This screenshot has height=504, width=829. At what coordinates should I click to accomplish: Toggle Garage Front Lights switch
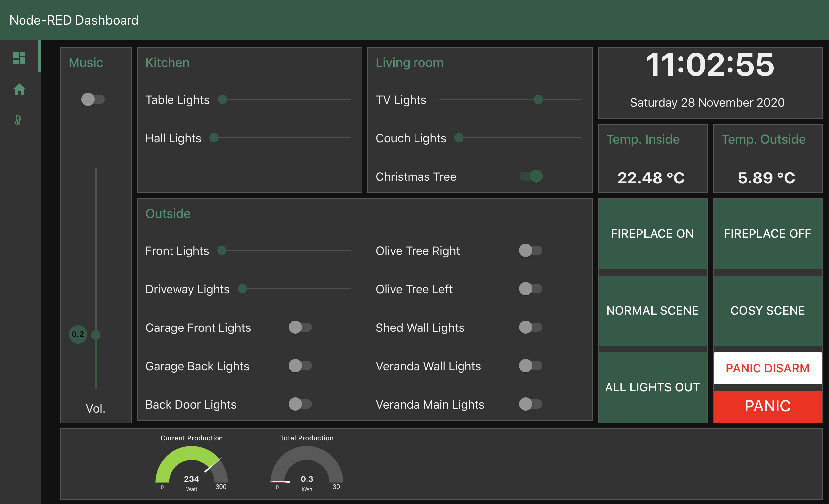tap(300, 327)
